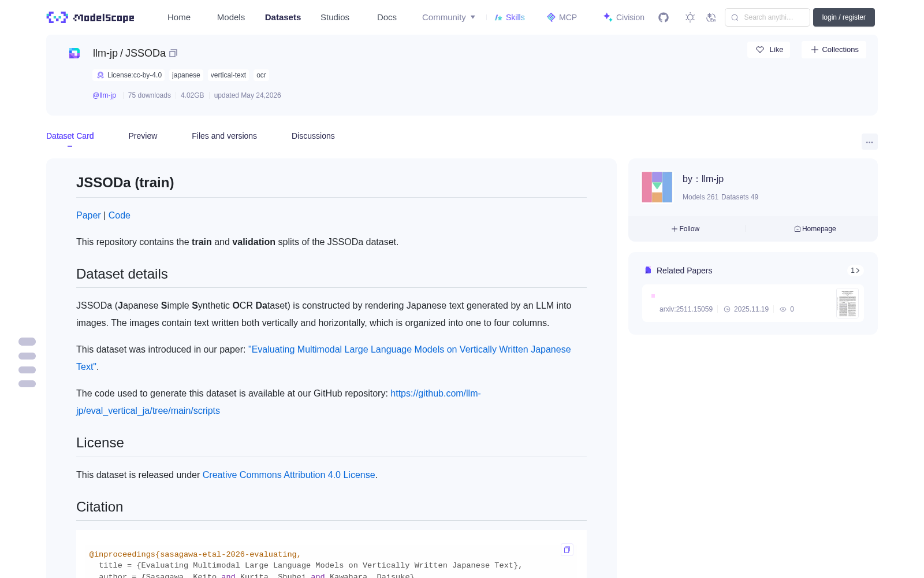Open the Models section
Image resolution: width=924 pixels, height=578 pixels.
coord(231,17)
